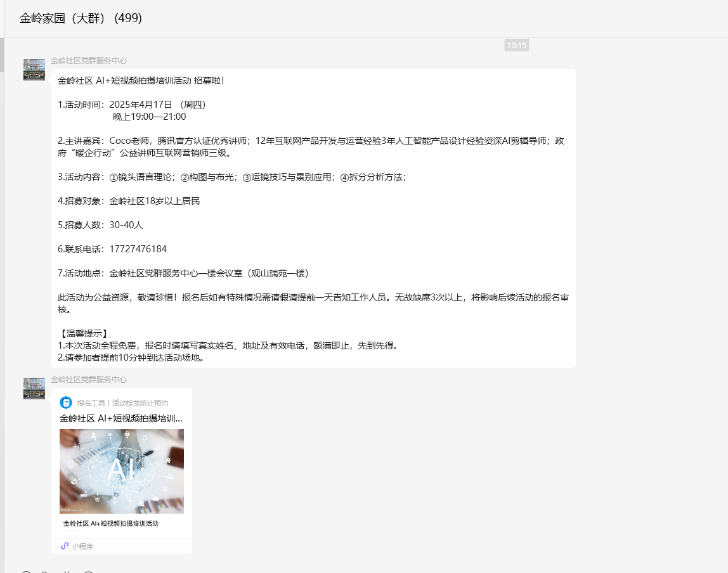The width and height of the screenshot is (728, 573).
Task: Click the 【温馨提示】 heading in message
Action: pos(83,333)
